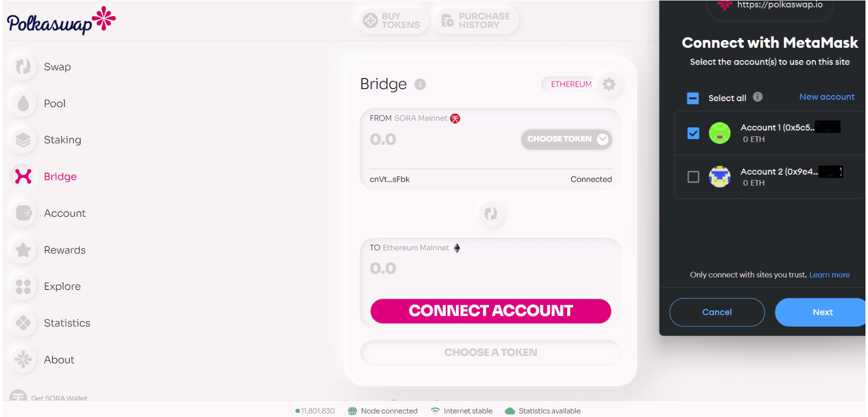868x417 pixels.
Task: Click the swap direction arrows icon
Action: [491, 214]
